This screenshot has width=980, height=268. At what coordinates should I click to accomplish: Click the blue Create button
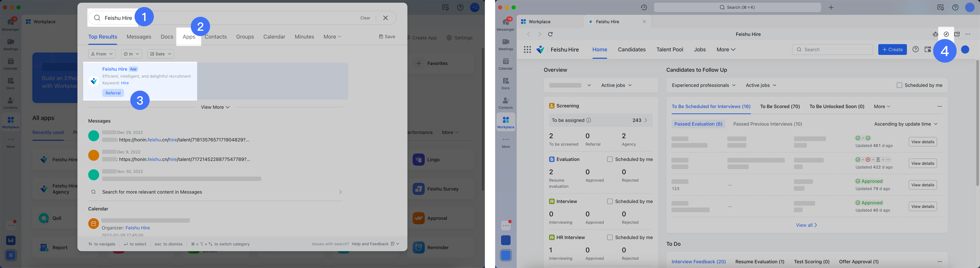tap(892, 49)
